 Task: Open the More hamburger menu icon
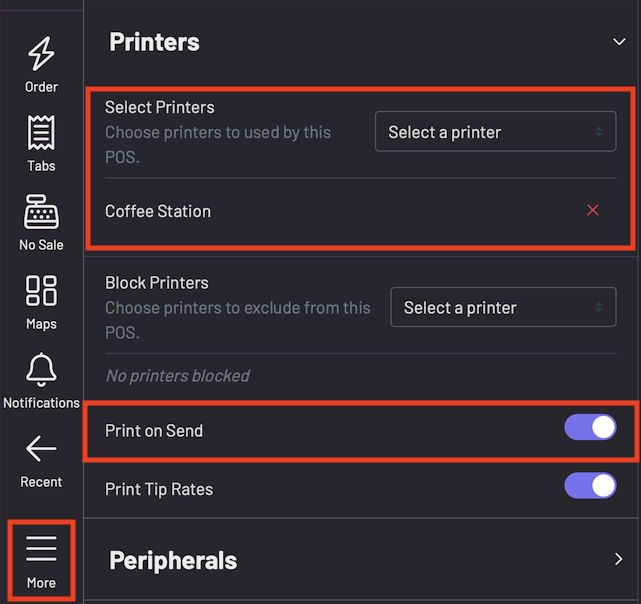tap(41, 549)
